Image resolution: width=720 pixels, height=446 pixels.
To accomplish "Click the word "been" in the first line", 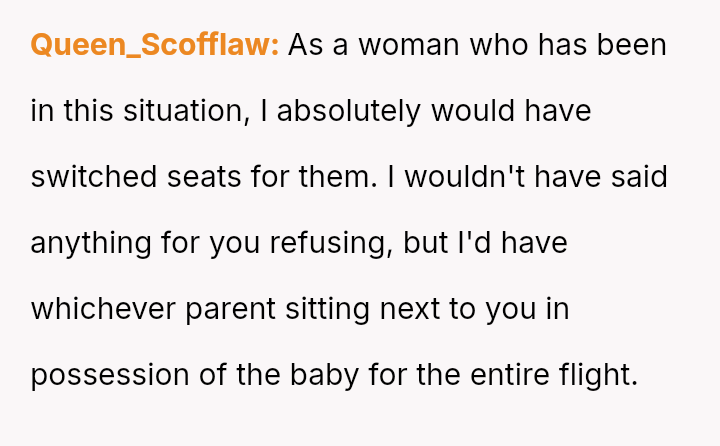I will (x=631, y=45).
